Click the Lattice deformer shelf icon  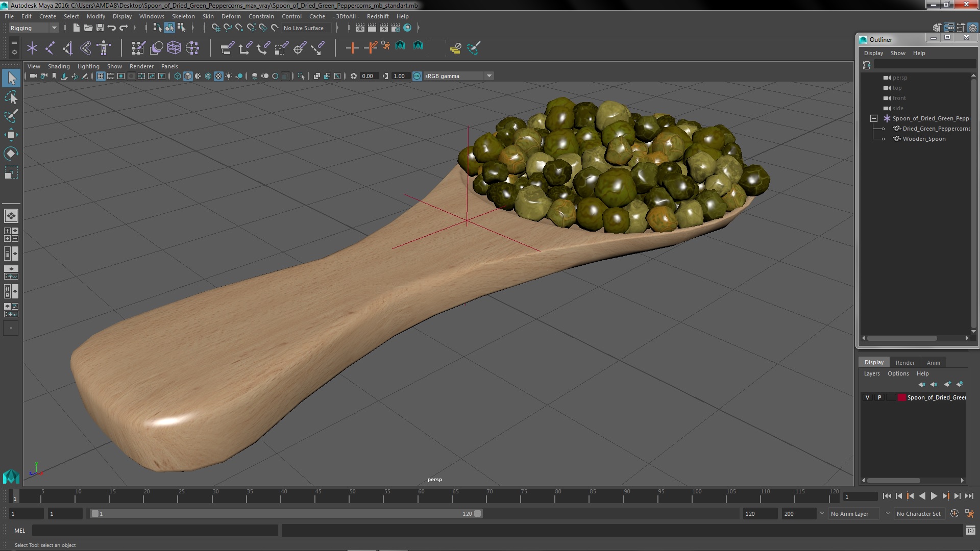tap(174, 48)
